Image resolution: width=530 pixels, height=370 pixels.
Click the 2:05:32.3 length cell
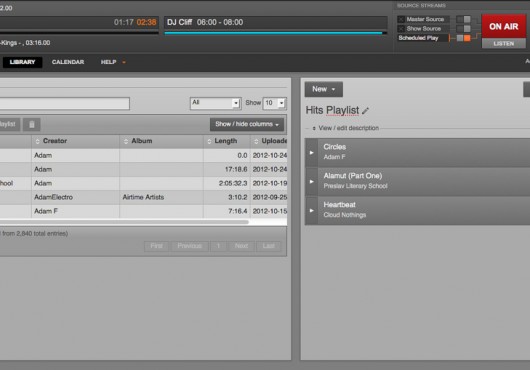(227, 183)
